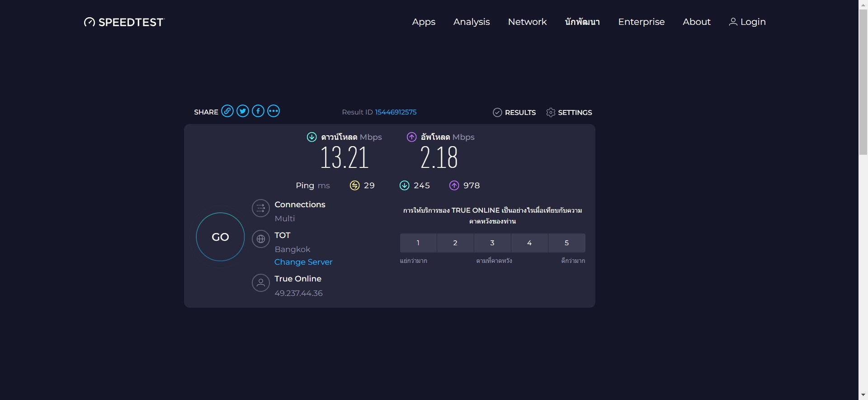Copy the share link icon
This screenshot has height=400, width=868.
pos(227,111)
